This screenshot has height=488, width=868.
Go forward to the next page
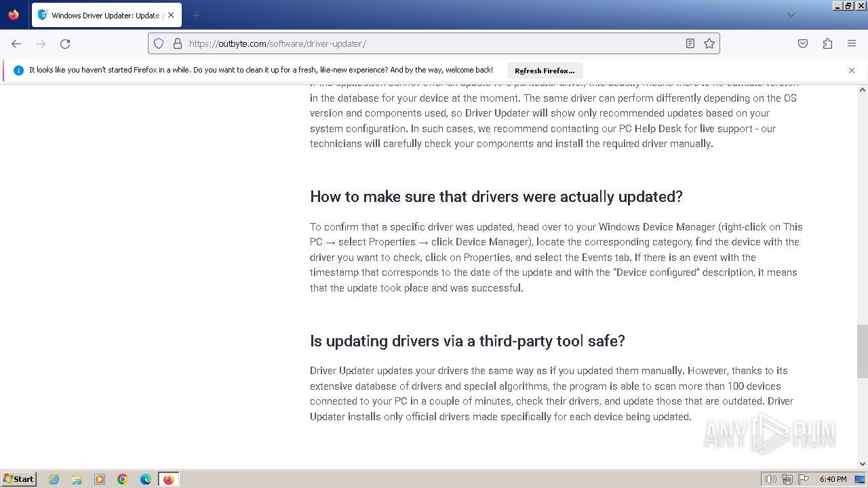(x=41, y=43)
